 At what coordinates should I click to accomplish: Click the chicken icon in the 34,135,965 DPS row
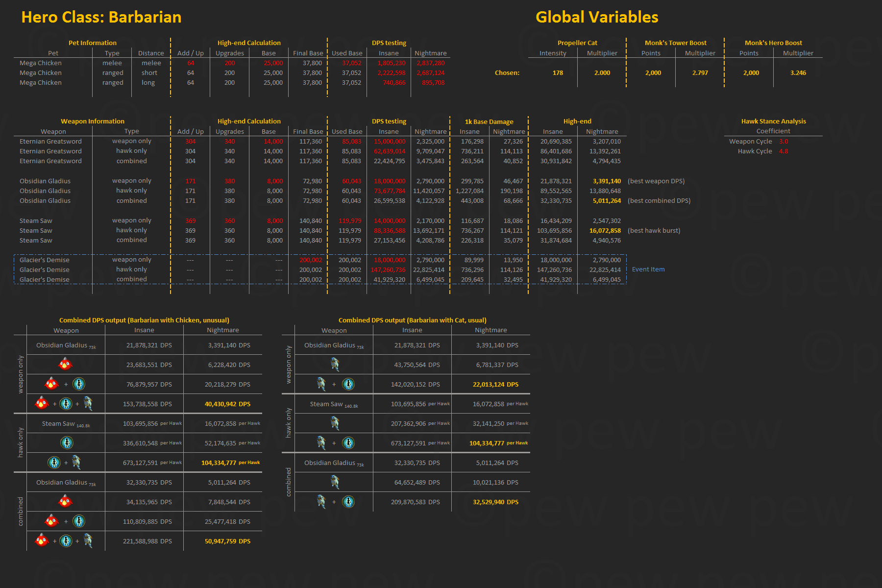click(x=65, y=502)
